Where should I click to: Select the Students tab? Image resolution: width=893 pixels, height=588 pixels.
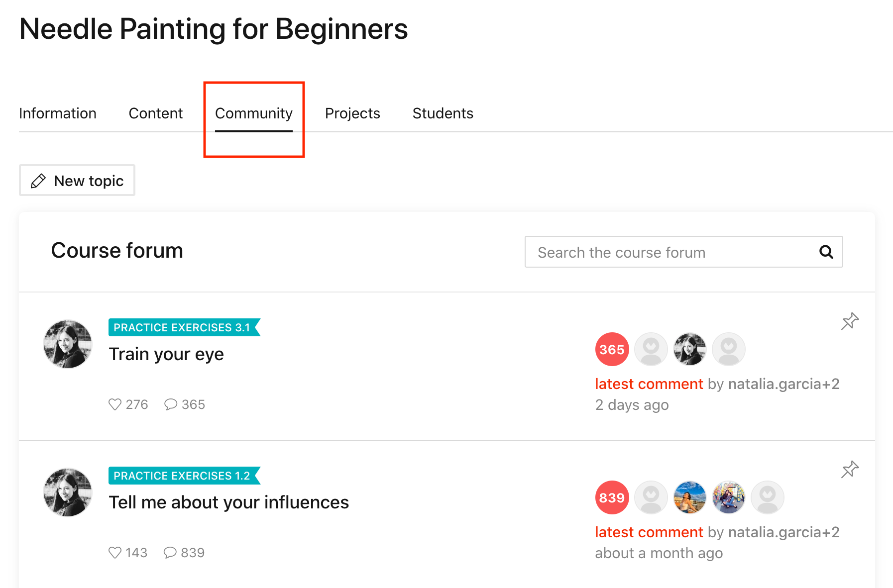click(x=443, y=113)
